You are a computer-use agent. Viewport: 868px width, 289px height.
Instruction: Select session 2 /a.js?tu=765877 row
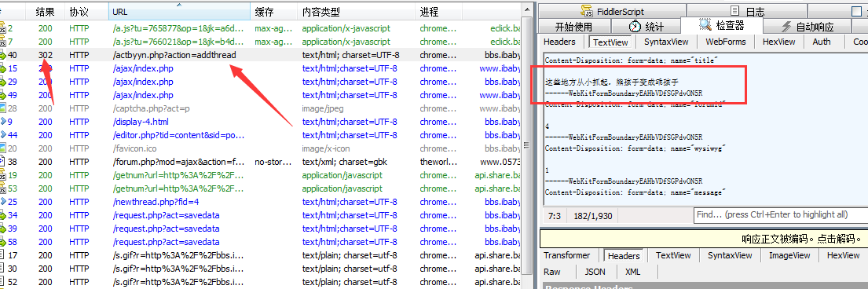[x=260, y=28]
